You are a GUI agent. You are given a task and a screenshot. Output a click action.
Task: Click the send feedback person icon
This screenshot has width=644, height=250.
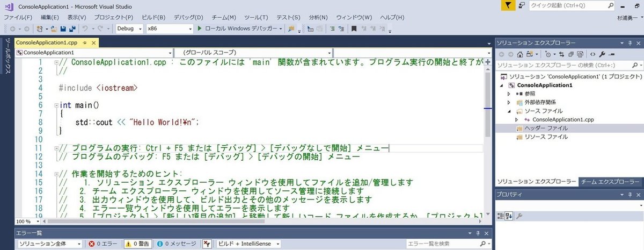point(522,5)
